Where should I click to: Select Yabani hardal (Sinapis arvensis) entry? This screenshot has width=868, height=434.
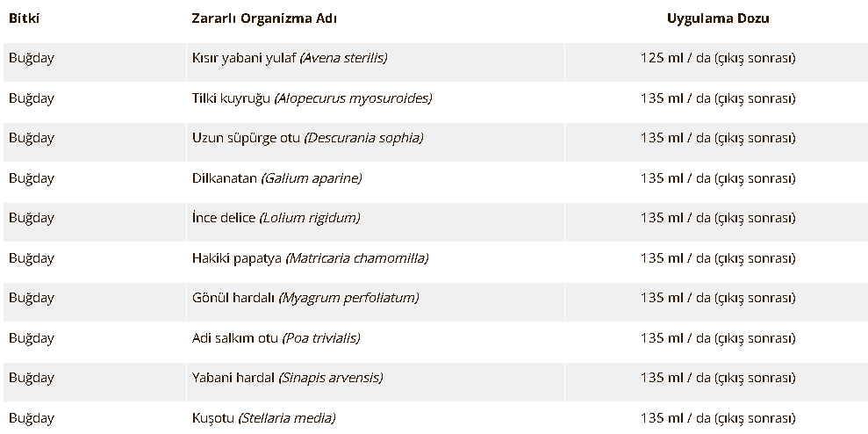pyautogui.click(x=287, y=378)
